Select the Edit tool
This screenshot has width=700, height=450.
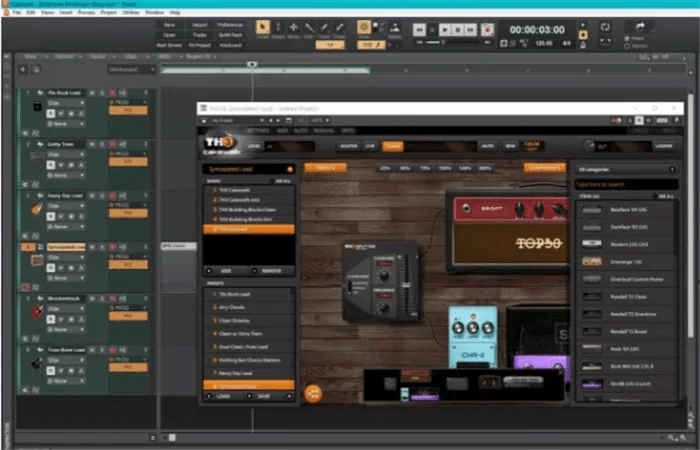309,28
